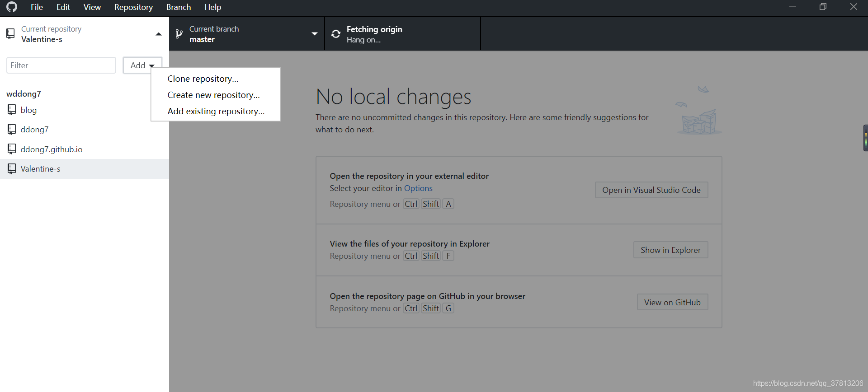Focus the Filter repositories input field
The height and width of the screenshot is (392, 868).
point(61,65)
